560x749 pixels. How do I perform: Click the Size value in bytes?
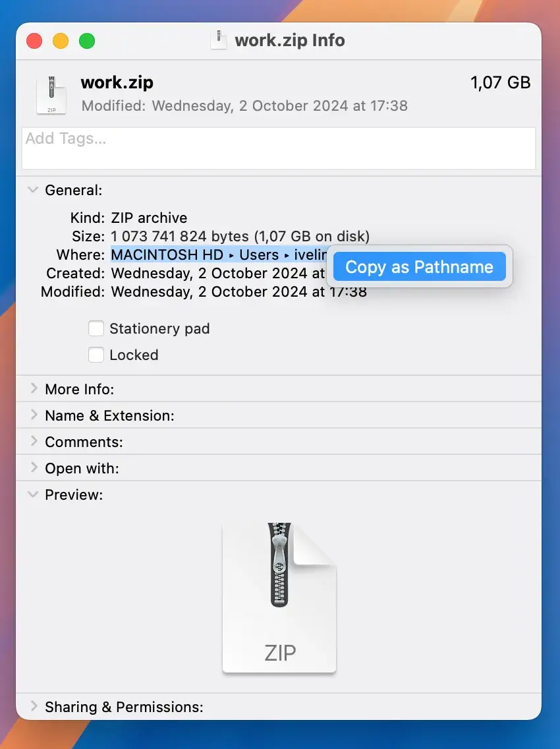[x=240, y=237]
